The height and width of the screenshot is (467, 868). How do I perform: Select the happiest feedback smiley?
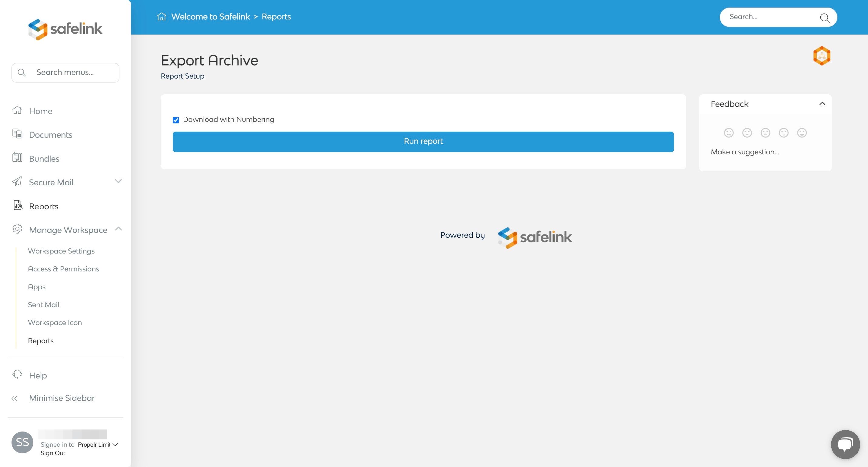[x=802, y=133]
